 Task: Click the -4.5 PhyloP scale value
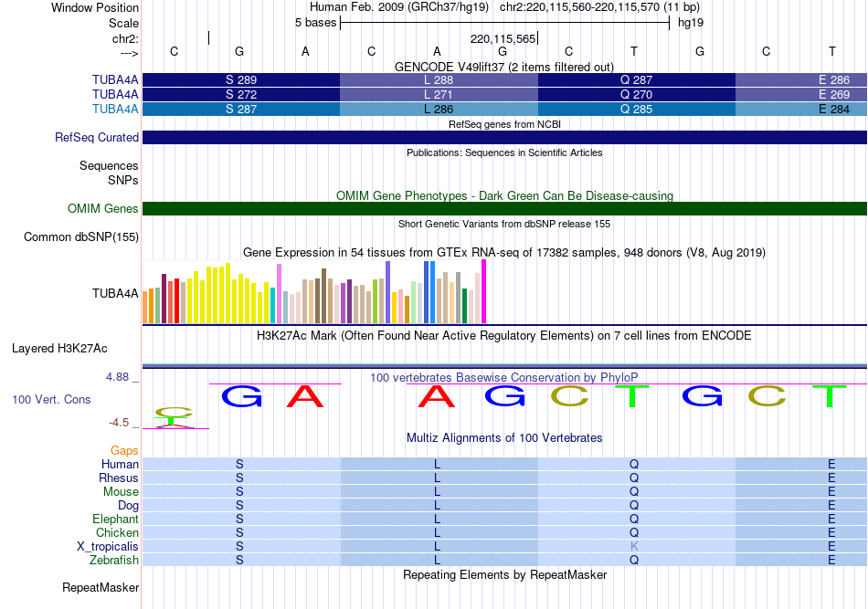119,423
